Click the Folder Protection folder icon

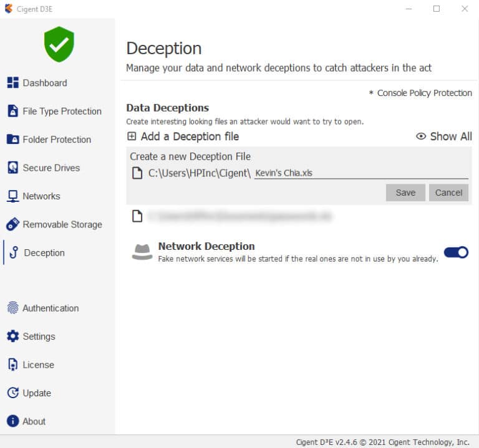point(13,139)
